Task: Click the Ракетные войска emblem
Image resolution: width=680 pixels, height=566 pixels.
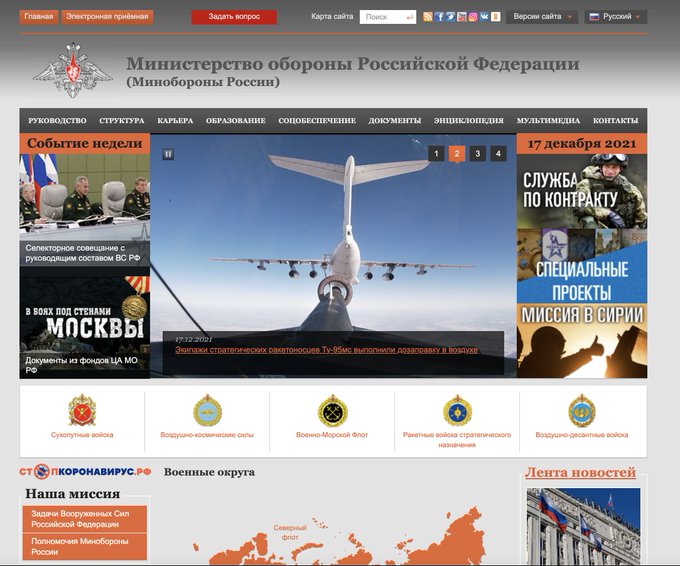Action: pyautogui.click(x=457, y=410)
